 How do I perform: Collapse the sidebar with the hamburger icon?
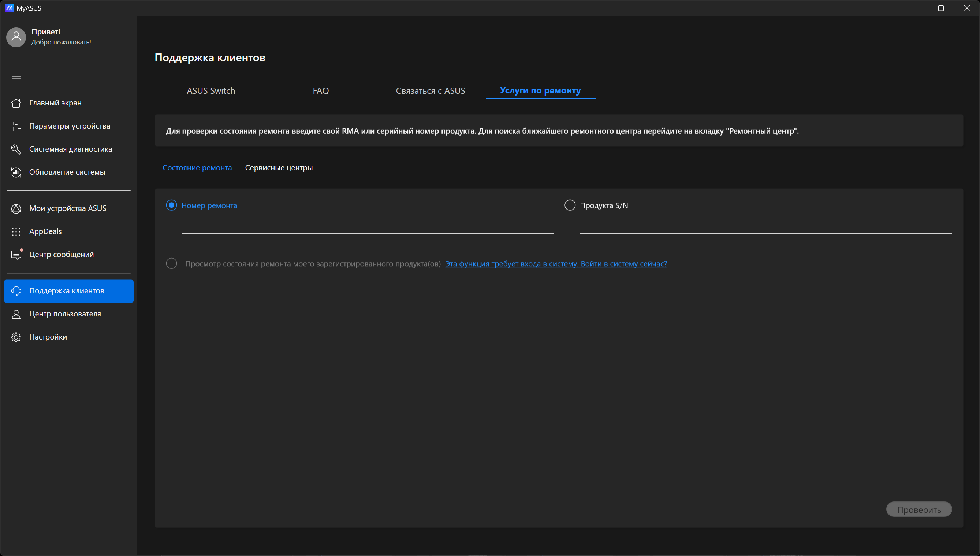(x=16, y=79)
